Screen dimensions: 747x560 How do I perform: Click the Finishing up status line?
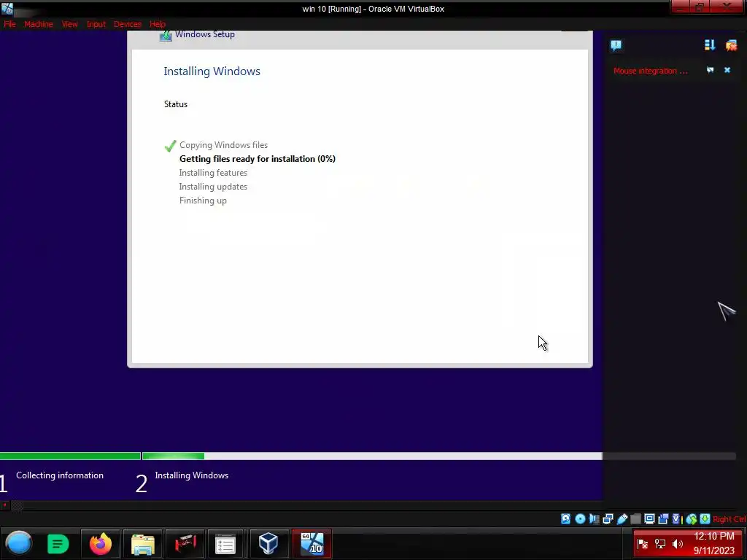203,201
